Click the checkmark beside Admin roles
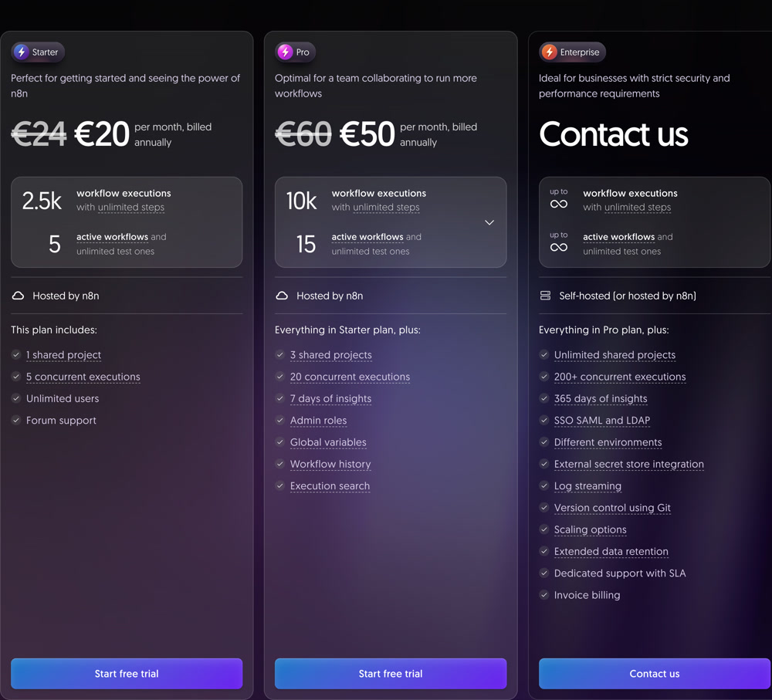 [280, 421]
